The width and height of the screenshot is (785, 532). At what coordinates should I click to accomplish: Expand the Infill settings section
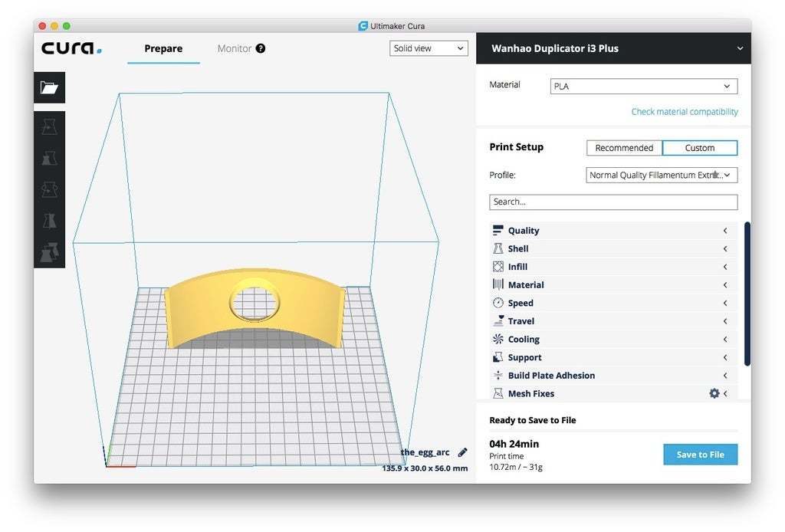[613, 267]
